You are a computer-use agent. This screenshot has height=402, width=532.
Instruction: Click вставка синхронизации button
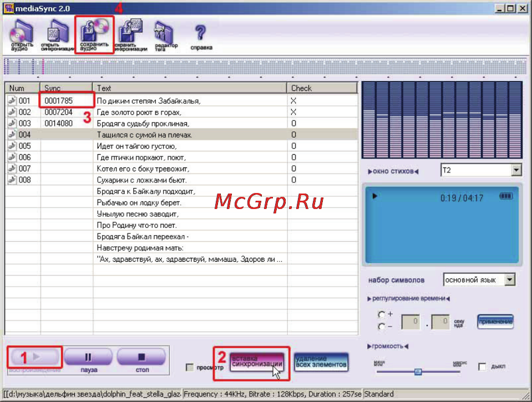tap(257, 362)
